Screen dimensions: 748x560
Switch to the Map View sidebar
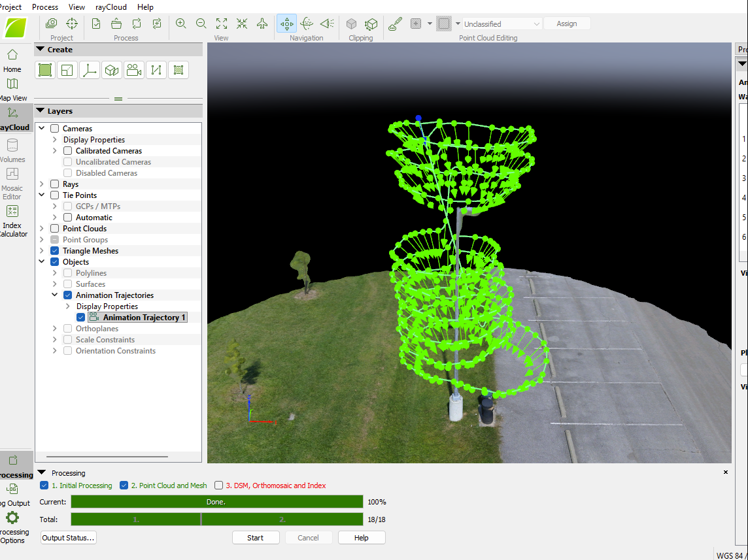point(12,89)
